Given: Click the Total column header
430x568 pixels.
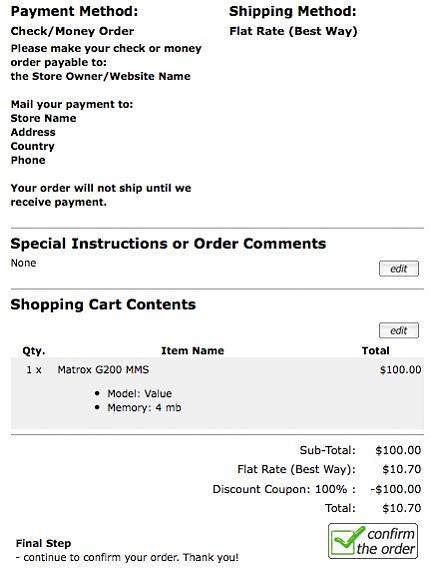Looking at the screenshot, I should pyautogui.click(x=376, y=351).
